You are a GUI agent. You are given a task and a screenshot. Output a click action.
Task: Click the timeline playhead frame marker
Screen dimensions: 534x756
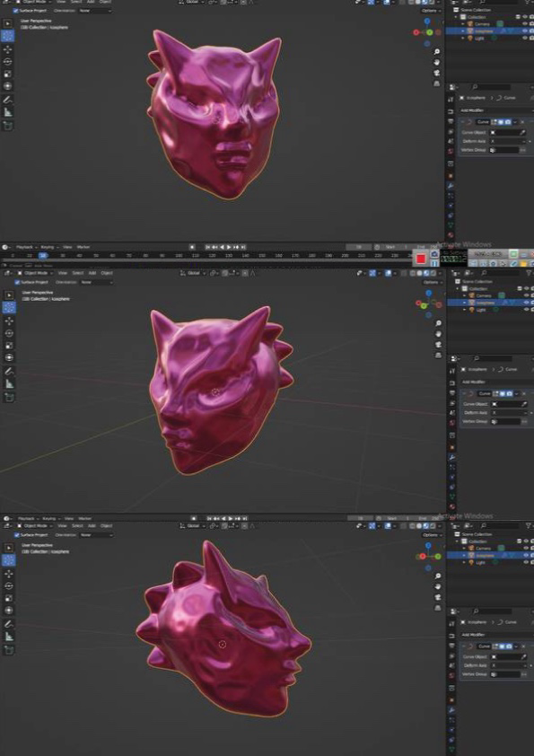[43, 255]
